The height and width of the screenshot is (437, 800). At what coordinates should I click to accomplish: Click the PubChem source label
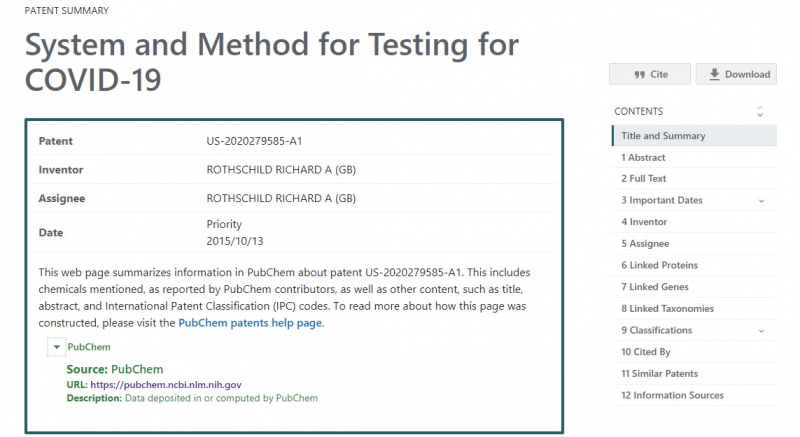89,347
